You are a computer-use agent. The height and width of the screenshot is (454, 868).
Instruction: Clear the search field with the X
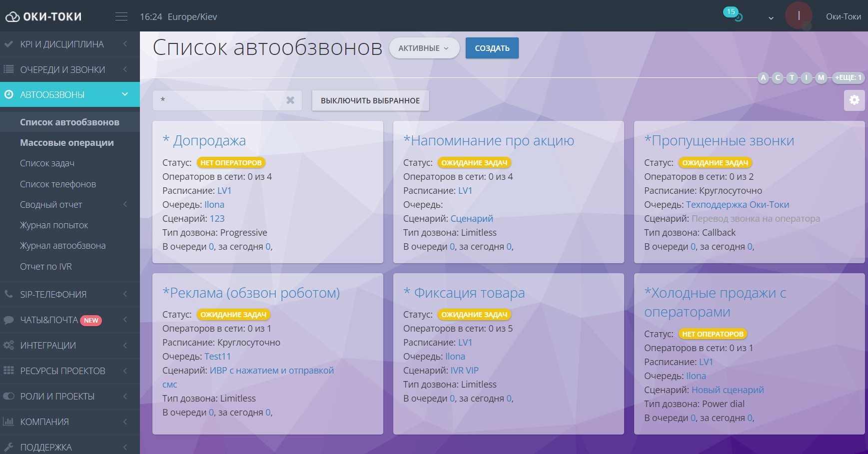pos(290,100)
